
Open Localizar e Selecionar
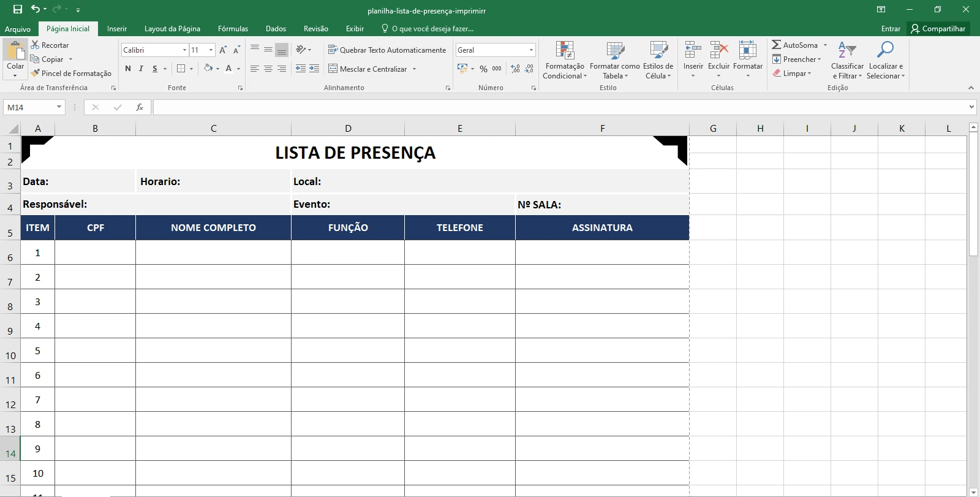pyautogui.click(x=886, y=60)
